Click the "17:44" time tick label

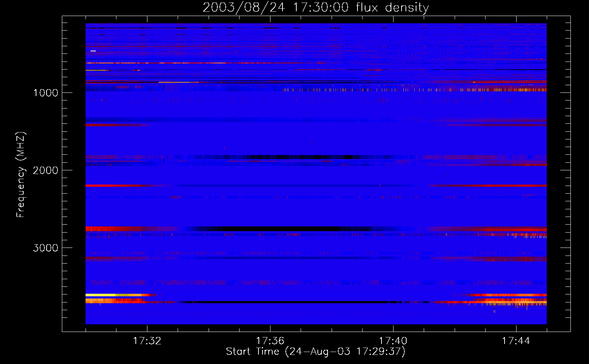click(x=516, y=341)
